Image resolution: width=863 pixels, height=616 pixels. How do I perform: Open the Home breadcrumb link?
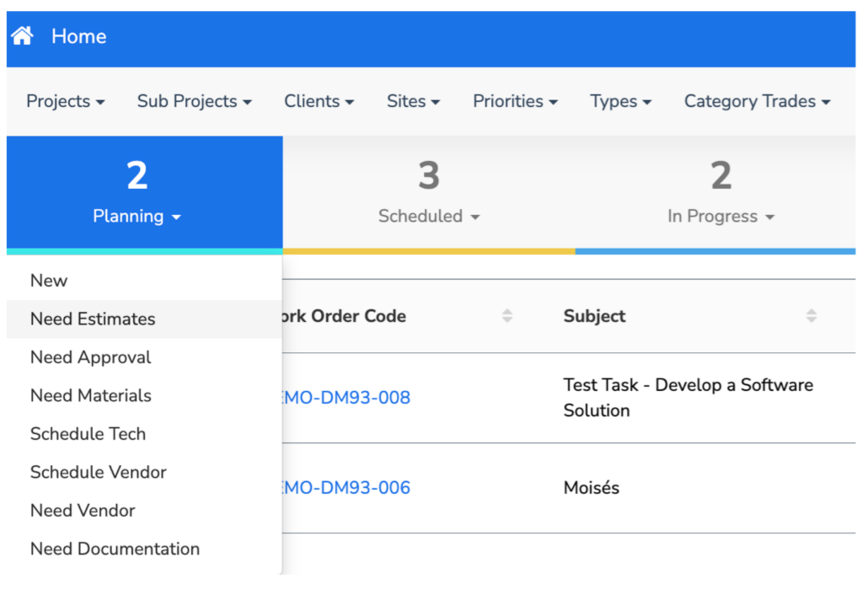[78, 36]
